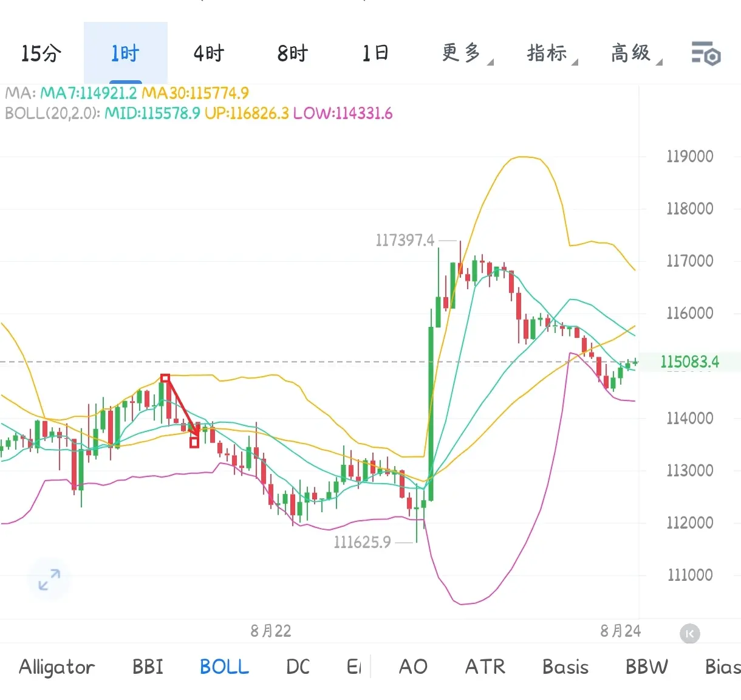Click the 111000 price axis label
This screenshot has height=700, width=741.
pyautogui.click(x=690, y=575)
